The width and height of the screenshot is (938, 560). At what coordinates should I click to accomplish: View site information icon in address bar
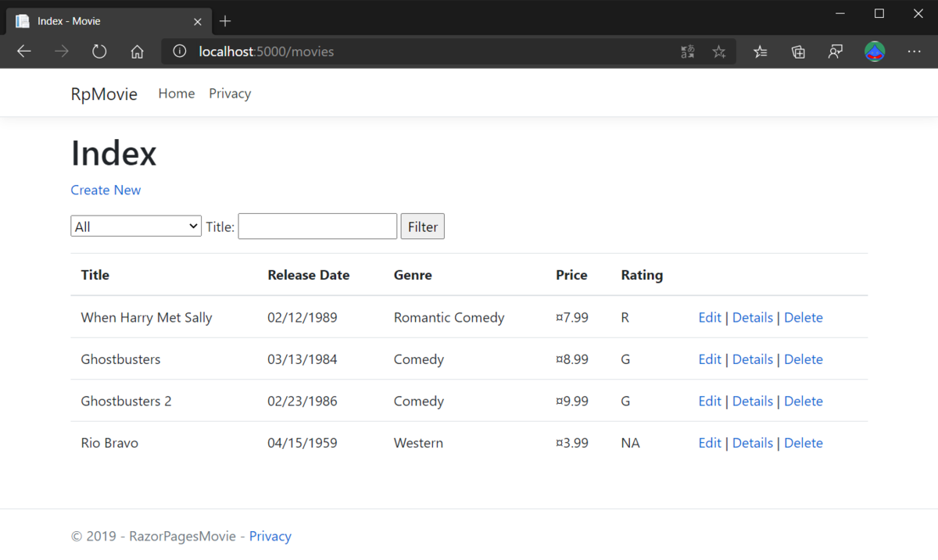click(x=180, y=52)
